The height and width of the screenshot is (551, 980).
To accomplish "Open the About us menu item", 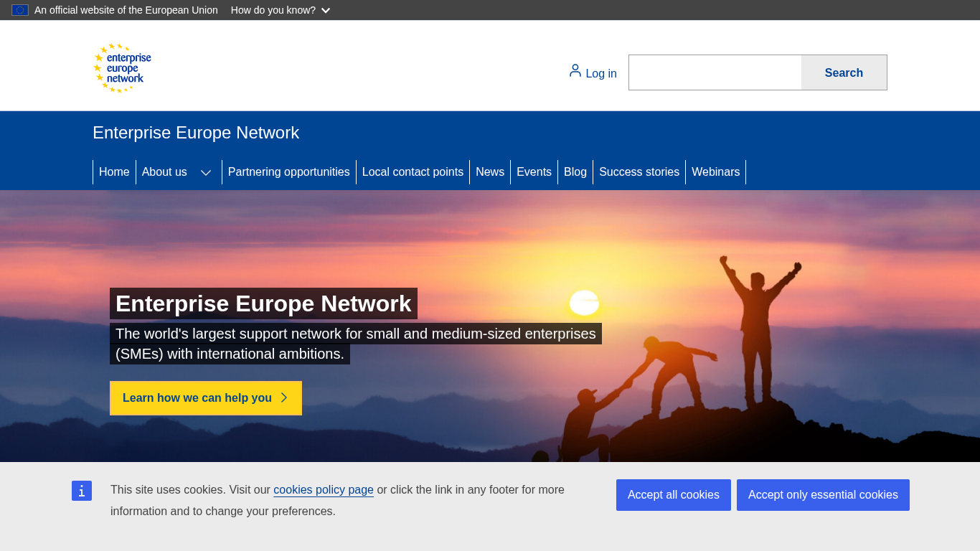I will click(164, 172).
